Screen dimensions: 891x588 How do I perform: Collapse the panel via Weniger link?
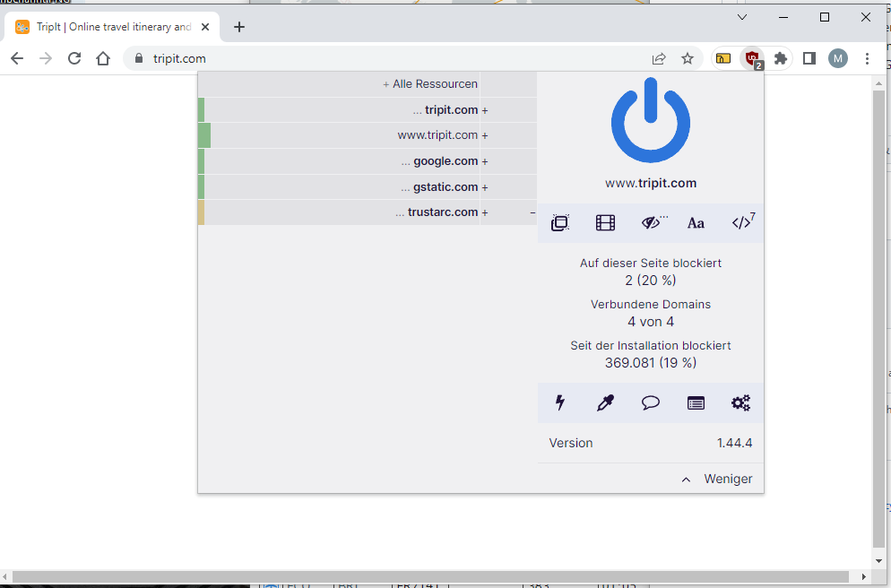[x=727, y=479]
